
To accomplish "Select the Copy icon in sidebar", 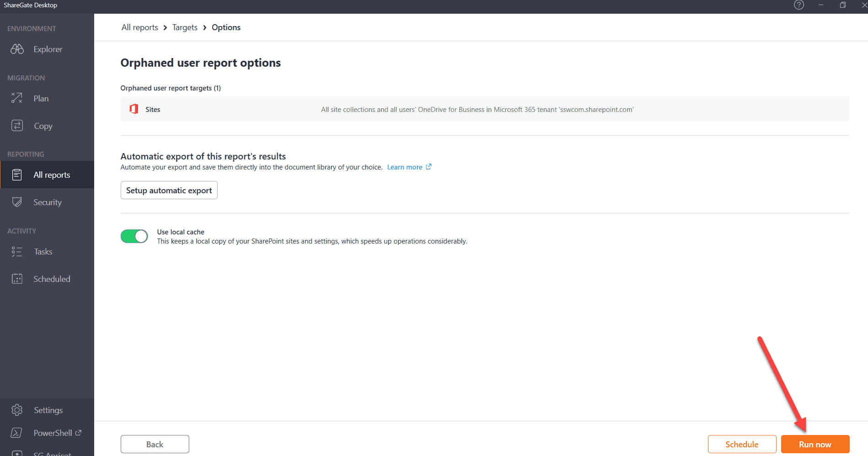I will point(17,126).
